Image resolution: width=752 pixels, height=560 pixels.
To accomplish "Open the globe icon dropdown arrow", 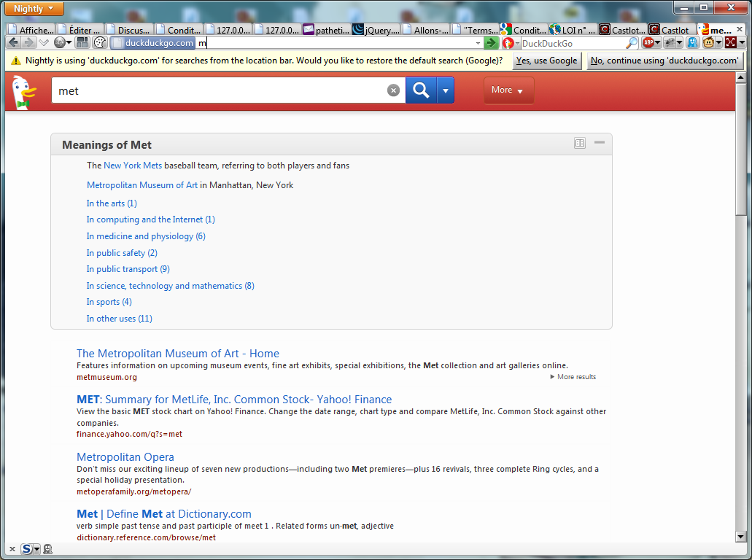I will (x=69, y=43).
